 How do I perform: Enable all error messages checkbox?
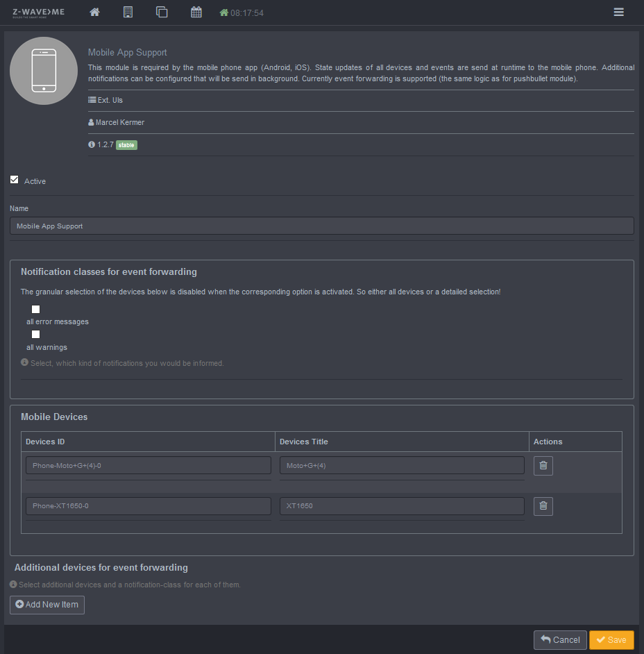coord(36,309)
